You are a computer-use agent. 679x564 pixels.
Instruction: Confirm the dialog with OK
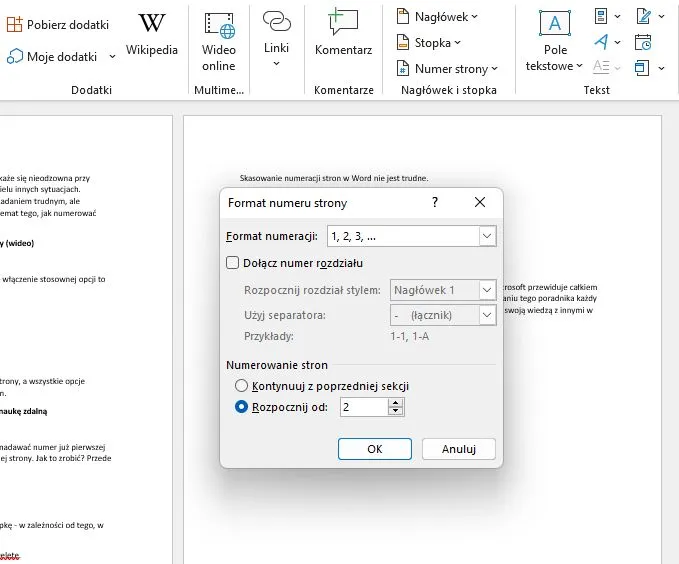pos(375,449)
